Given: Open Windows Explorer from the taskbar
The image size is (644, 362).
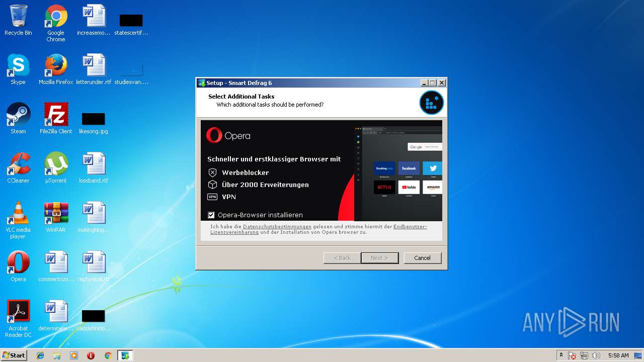Looking at the screenshot, I should [57, 355].
